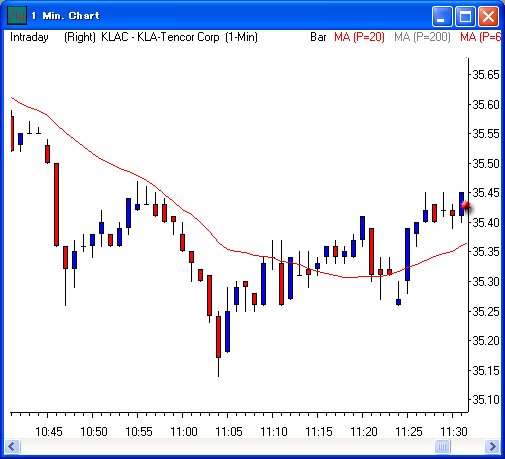The width and height of the screenshot is (505, 459).
Task: Click the 35.40 price axis label
Action: point(486,222)
